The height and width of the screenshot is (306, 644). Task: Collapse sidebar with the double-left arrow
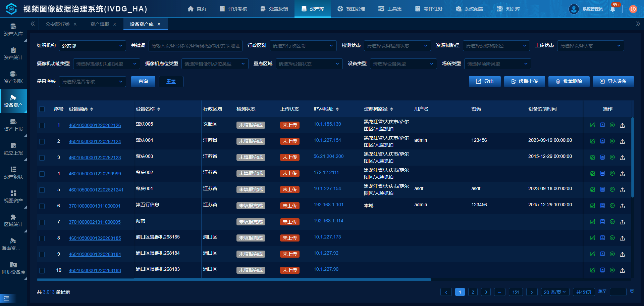33,24
